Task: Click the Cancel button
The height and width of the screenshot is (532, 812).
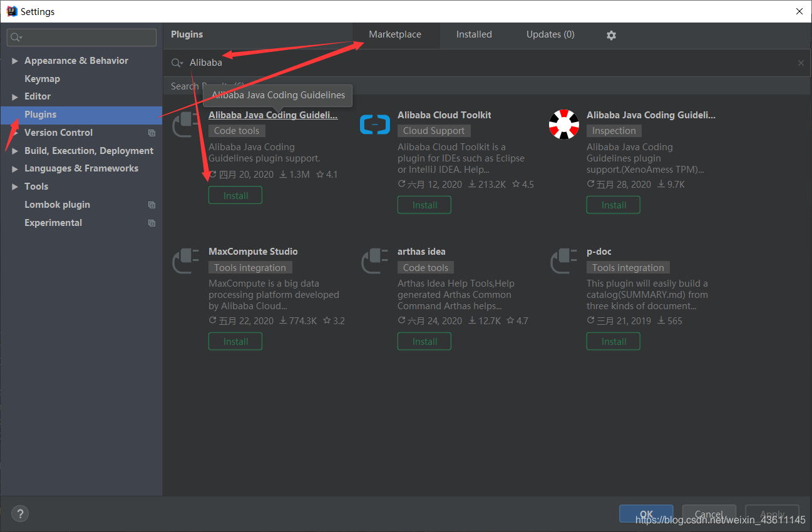Action: point(709,514)
